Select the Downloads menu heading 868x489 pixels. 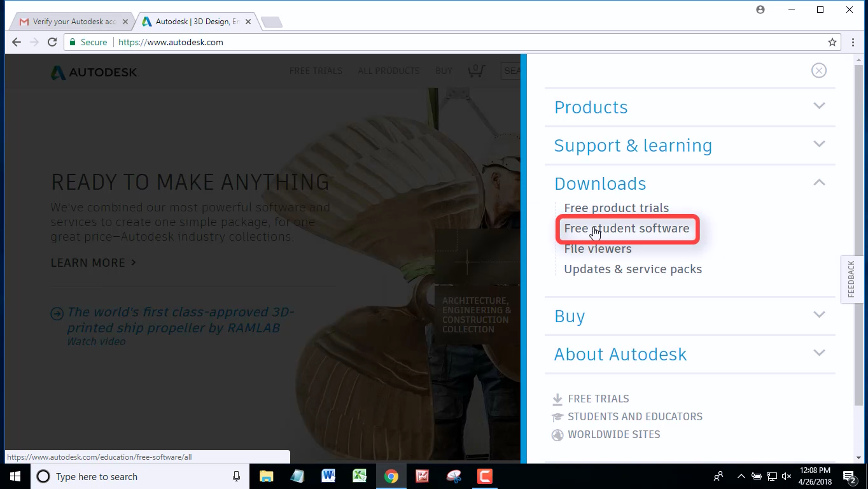[600, 183]
